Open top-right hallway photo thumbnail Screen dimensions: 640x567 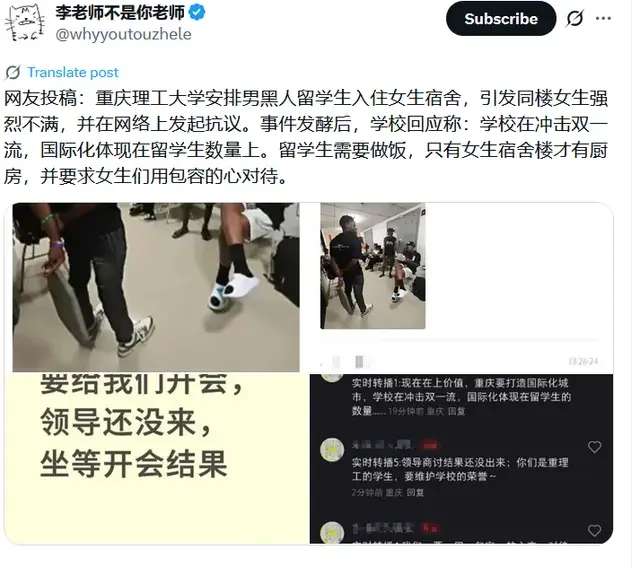point(373,266)
